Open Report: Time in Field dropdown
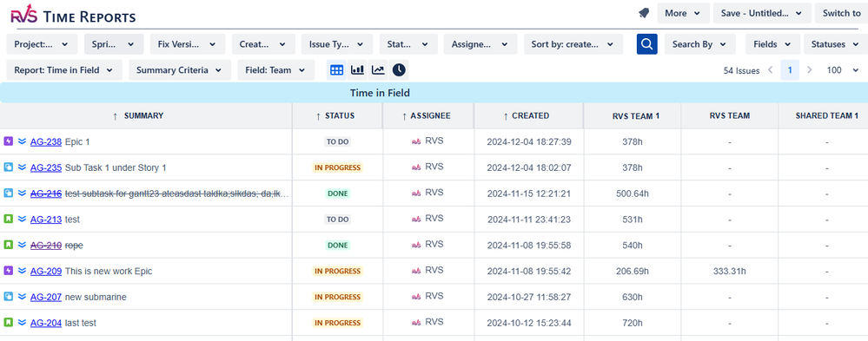This screenshot has height=341, width=868. click(x=64, y=70)
